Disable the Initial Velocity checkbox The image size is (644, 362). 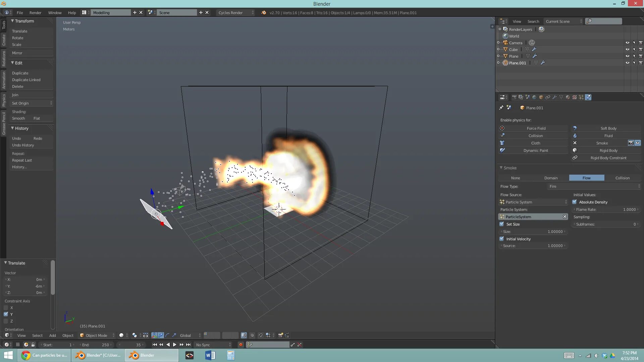[502, 239]
